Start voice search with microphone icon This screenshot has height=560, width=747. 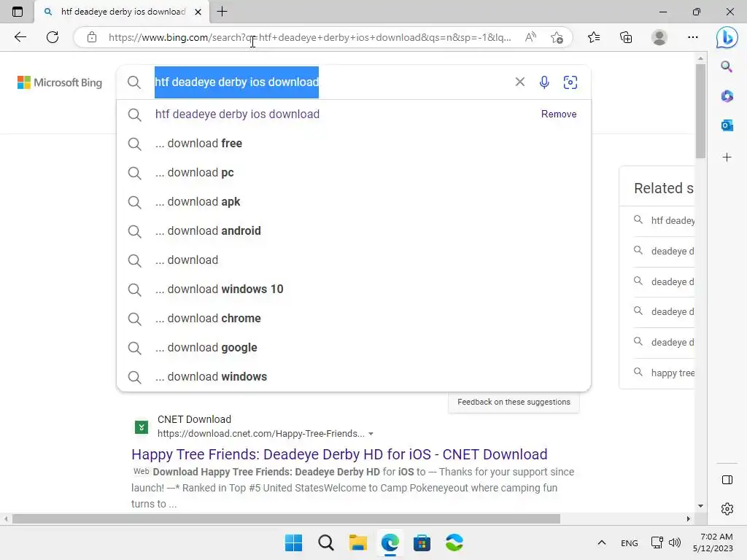pos(544,82)
